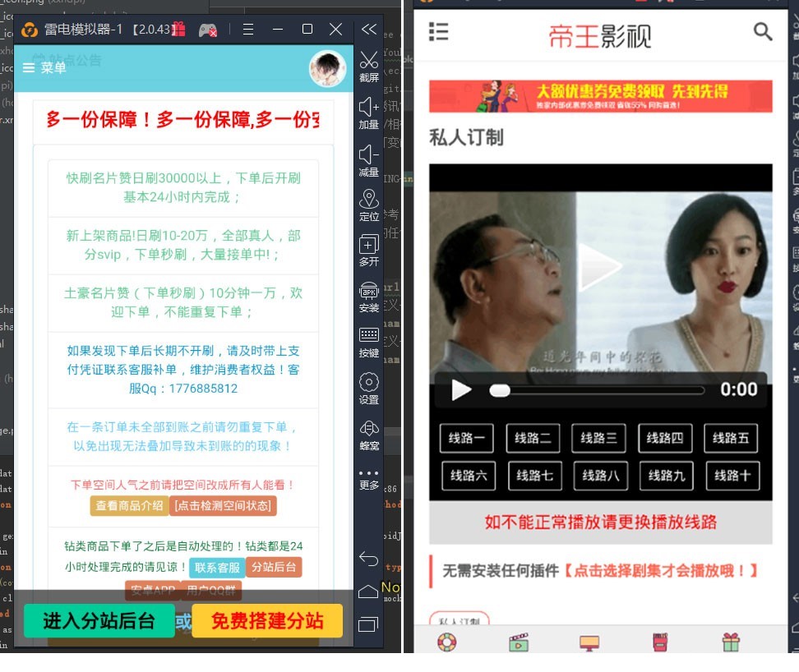Click 分站后台 button
The width and height of the screenshot is (799, 672).
274,567
